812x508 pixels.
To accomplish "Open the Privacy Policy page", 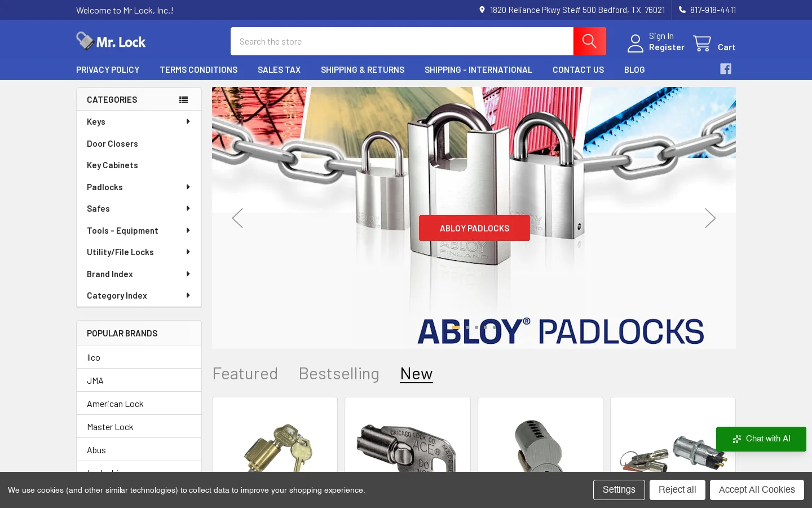I will [x=108, y=70].
